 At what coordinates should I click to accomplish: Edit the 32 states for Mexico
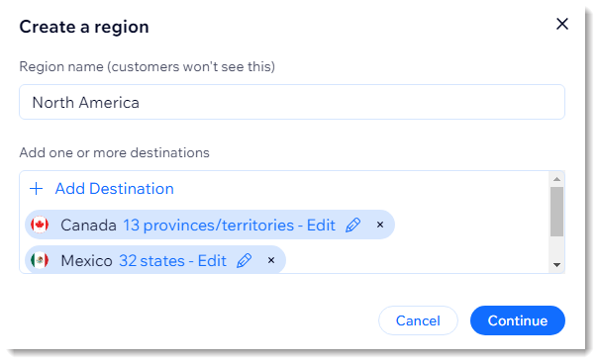coord(172,261)
